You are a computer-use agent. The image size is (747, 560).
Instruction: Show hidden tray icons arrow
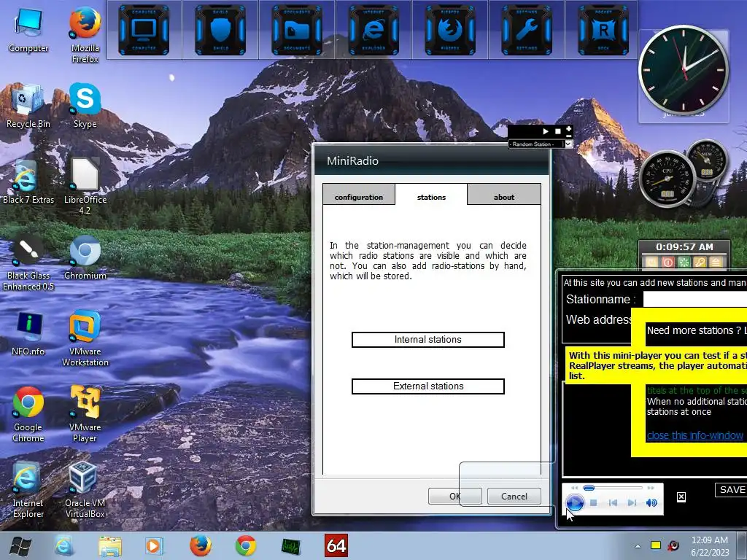click(638, 545)
